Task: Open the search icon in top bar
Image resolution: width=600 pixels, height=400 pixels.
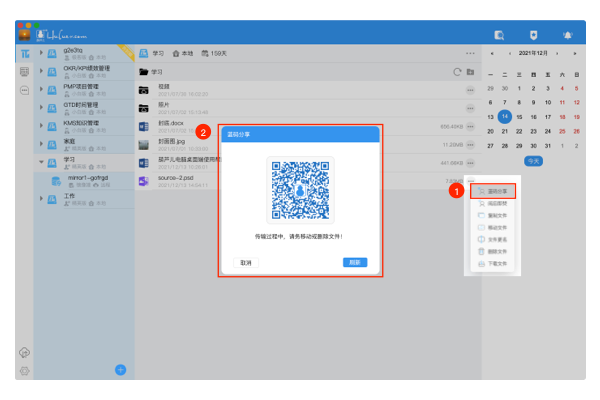Action: tap(499, 36)
